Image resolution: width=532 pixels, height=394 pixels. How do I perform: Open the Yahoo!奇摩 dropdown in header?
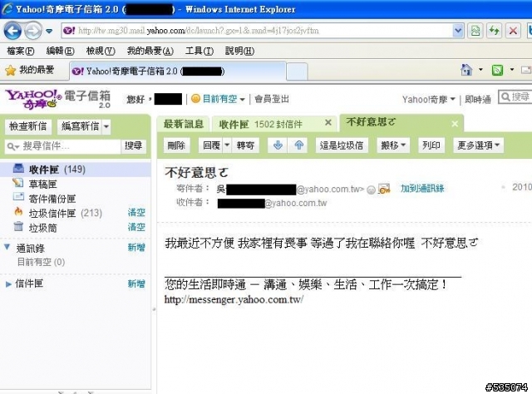(x=429, y=100)
